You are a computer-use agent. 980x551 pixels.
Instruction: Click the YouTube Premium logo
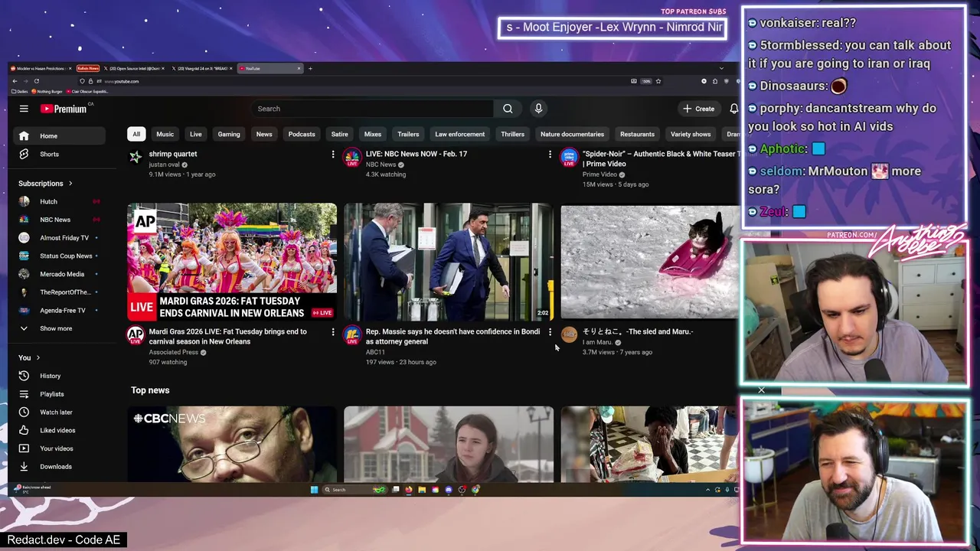tap(64, 109)
